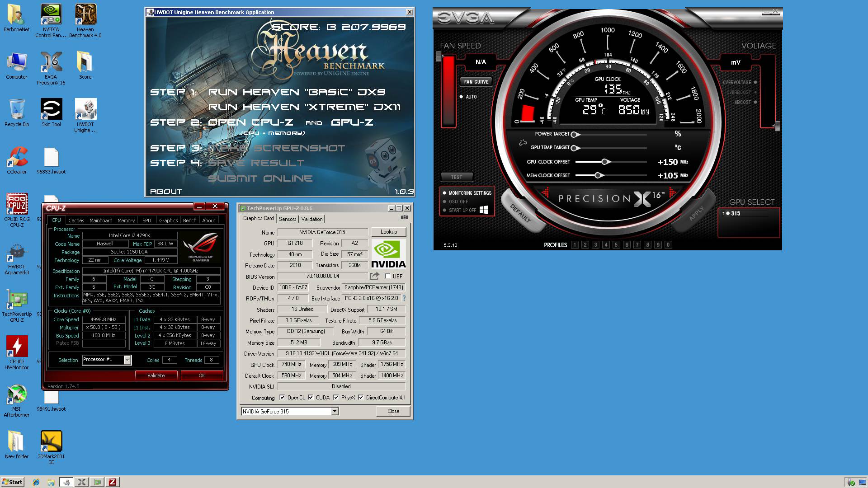Image resolution: width=868 pixels, height=488 pixels.
Task: Select profile slot 1 in Precision X
Action: [x=575, y=245]
